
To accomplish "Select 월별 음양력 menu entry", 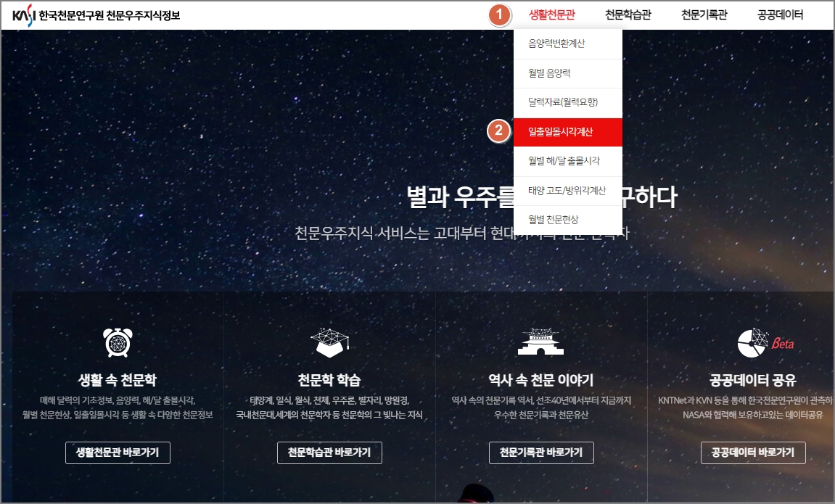I will pos(568,73).
